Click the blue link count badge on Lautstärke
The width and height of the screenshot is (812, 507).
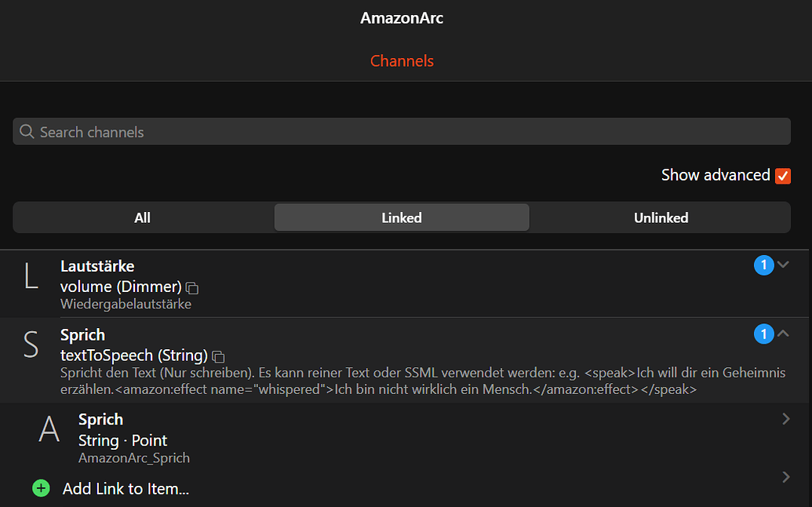tap(763, 265)
